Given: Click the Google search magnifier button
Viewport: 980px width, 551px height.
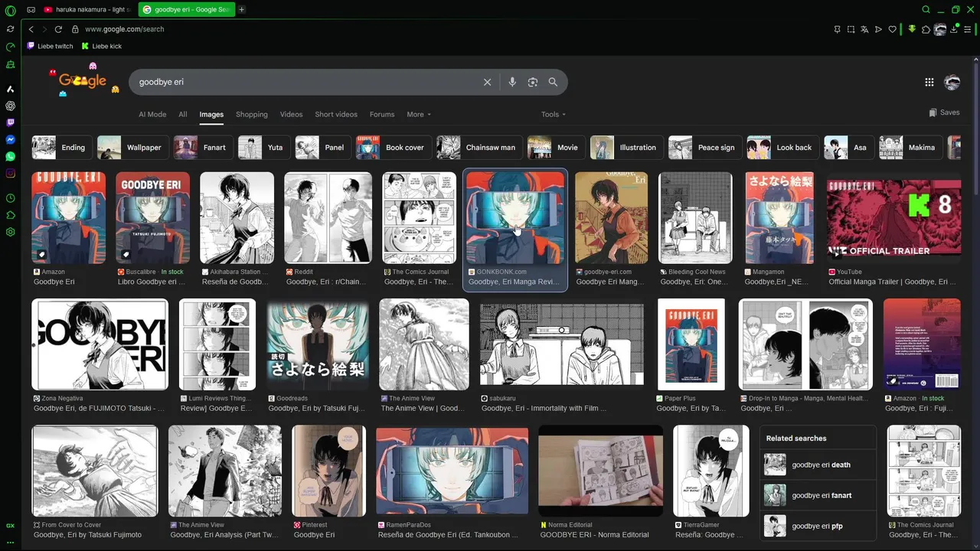Looking at the screenshot, I should tap(553, 82).
